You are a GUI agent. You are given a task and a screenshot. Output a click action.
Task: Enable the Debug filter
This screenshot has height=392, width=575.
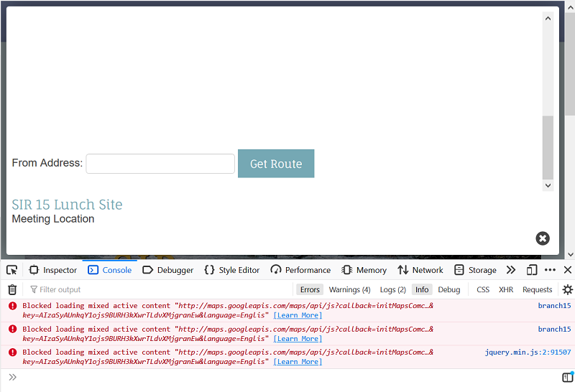pos(449,289)
